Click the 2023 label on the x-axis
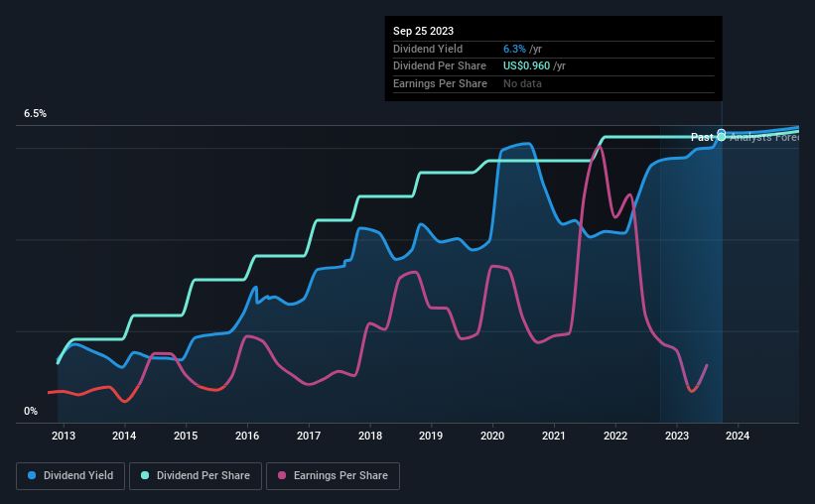The image size is (815, 504). [x=677, y=436]
